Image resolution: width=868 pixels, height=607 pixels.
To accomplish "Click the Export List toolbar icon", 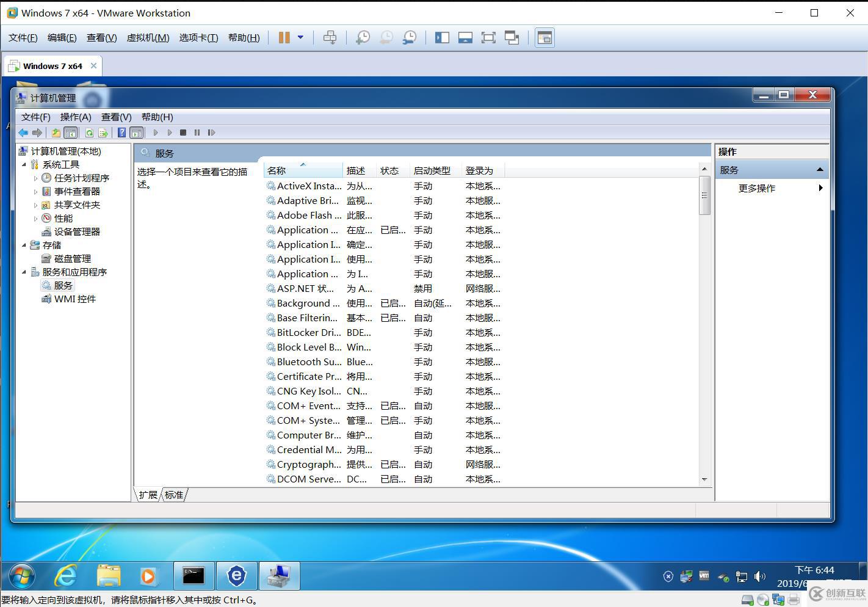I will 103,133.
